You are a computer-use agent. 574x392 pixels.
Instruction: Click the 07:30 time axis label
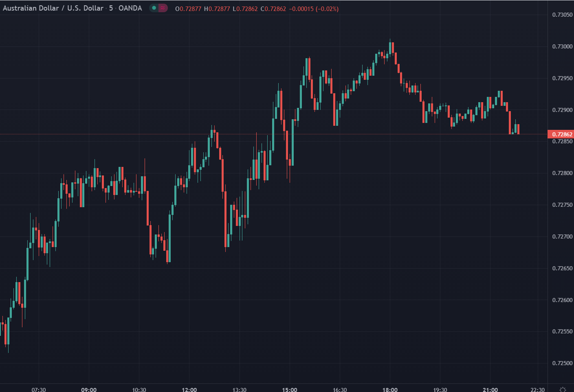click(39, 390)
